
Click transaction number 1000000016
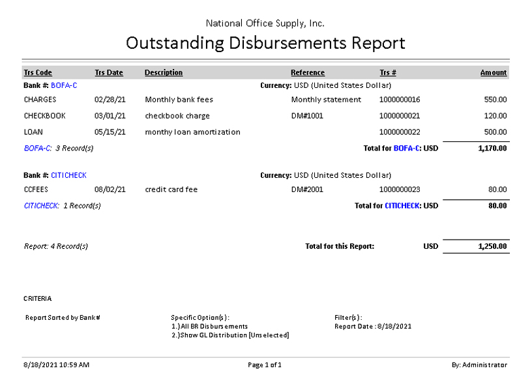coord(400,100)
